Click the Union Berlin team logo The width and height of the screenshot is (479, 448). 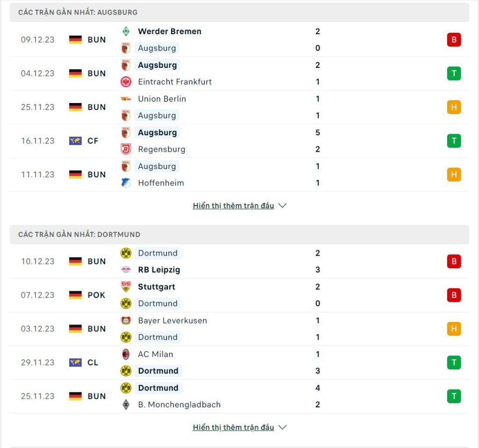[x=126, y=99]
